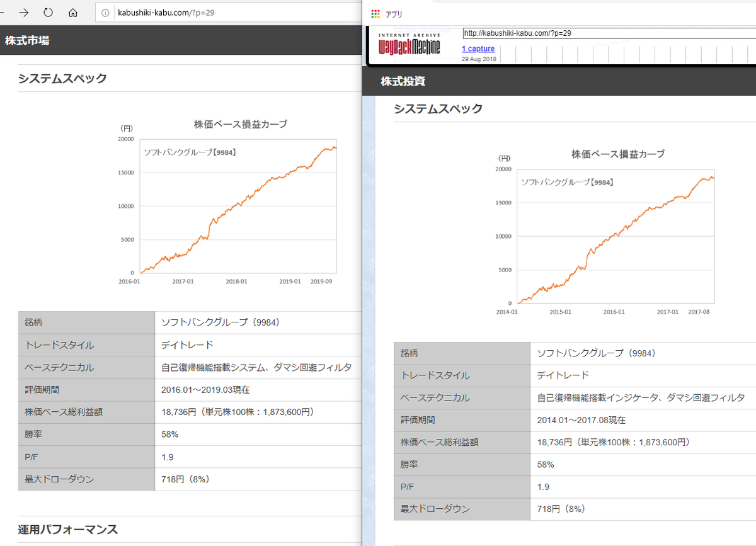Click 自己復帰機能搭載システム text in left table
The image size is (756, 546).
pyautogui.click(x=214, y=367)
